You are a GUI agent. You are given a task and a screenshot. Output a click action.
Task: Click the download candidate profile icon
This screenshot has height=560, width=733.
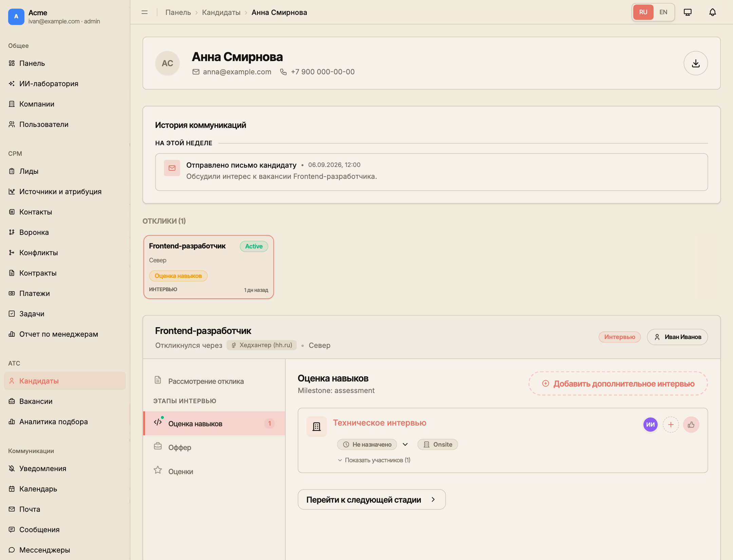tap(696, 63)
